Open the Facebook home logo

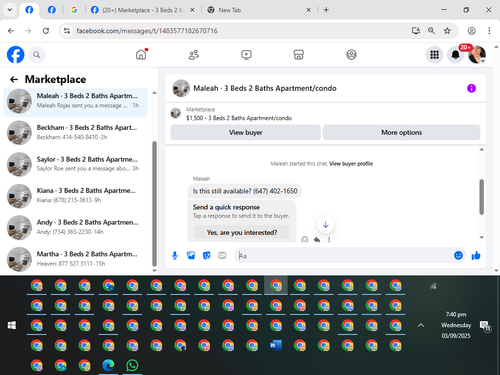(x=16, y=55)
